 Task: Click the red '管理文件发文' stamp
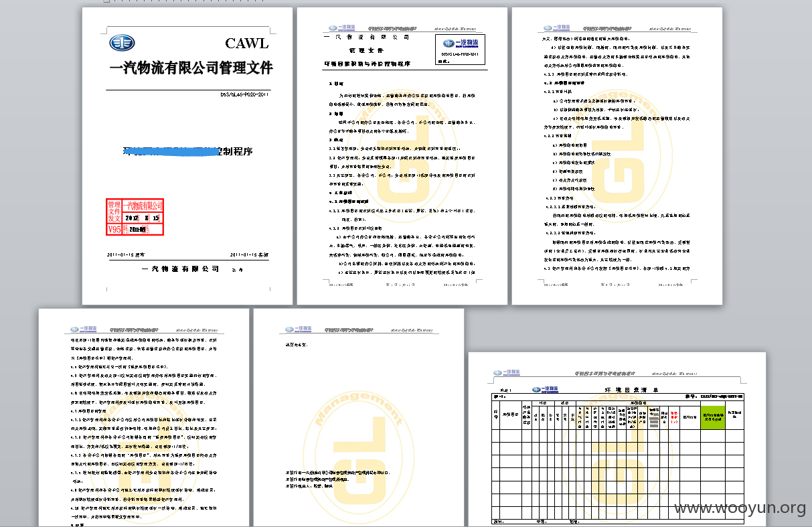(x=135, y=218)
